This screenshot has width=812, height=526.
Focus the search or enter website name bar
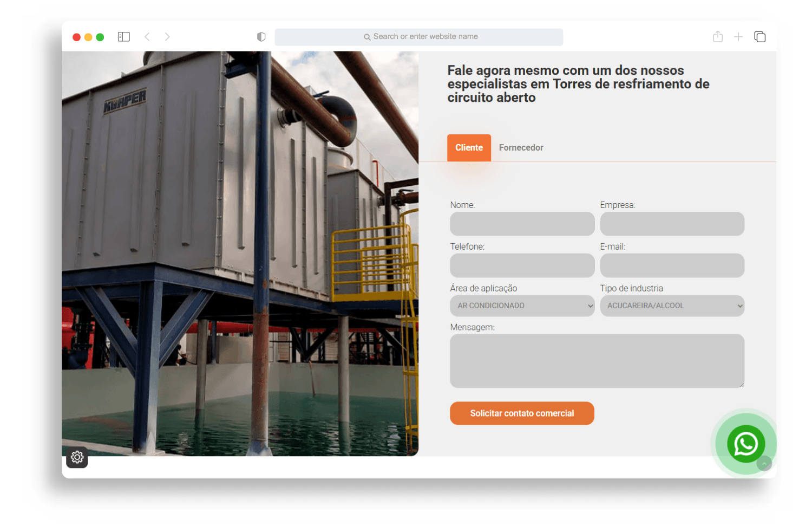(419, 37)
